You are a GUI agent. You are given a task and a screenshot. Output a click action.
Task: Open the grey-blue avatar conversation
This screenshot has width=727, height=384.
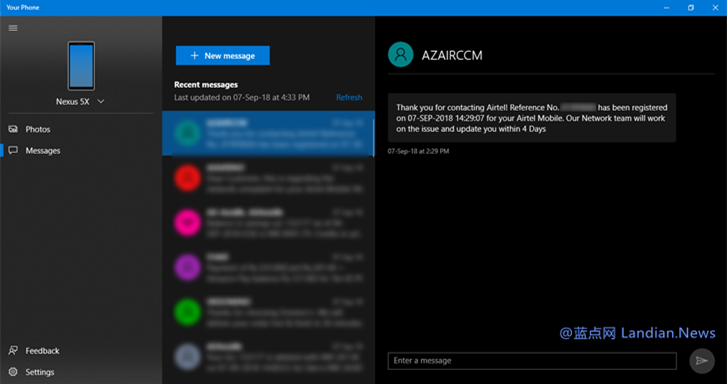pos(268,357)
